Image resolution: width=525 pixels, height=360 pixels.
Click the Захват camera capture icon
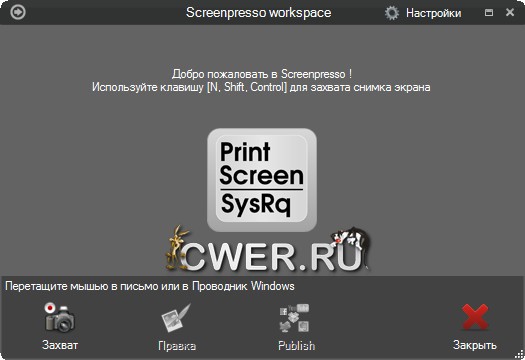click(x=60, y=317)
